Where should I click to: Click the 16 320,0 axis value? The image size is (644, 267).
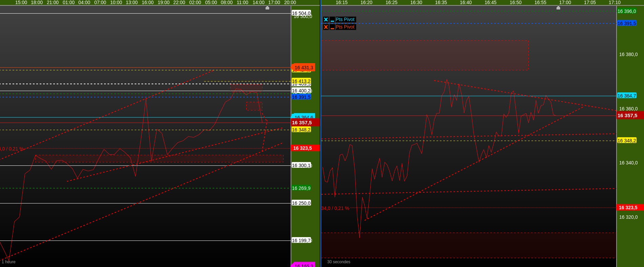tap(628, 217)
